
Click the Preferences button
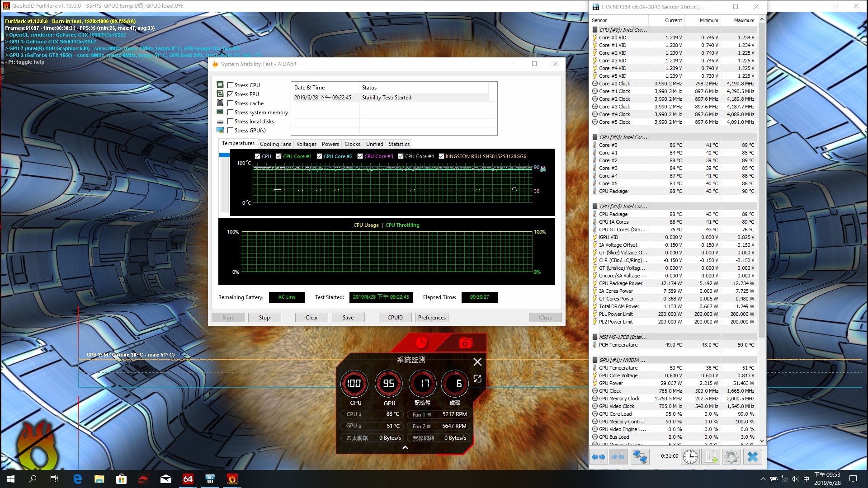coord(432,318)
